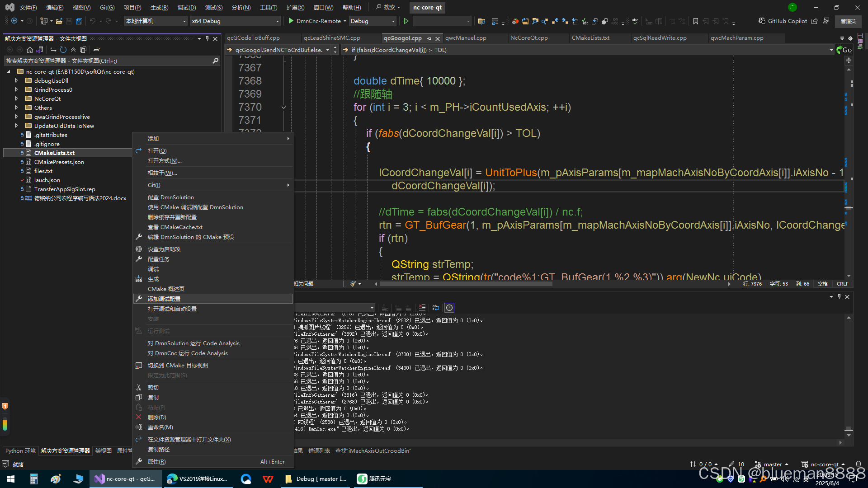868x488 pixels.
Task: Select 添加调试配置 in context menu
Action: tap(164, 299)
